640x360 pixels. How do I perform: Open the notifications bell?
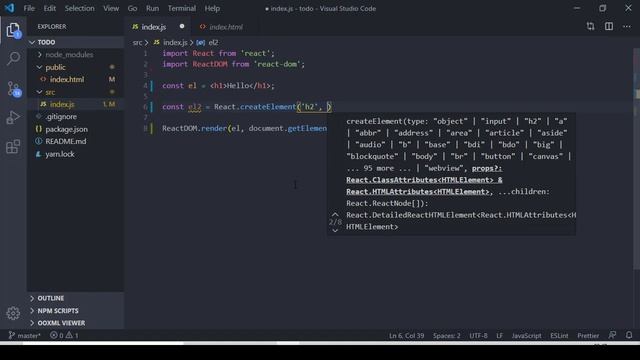(x=629, y=335)
